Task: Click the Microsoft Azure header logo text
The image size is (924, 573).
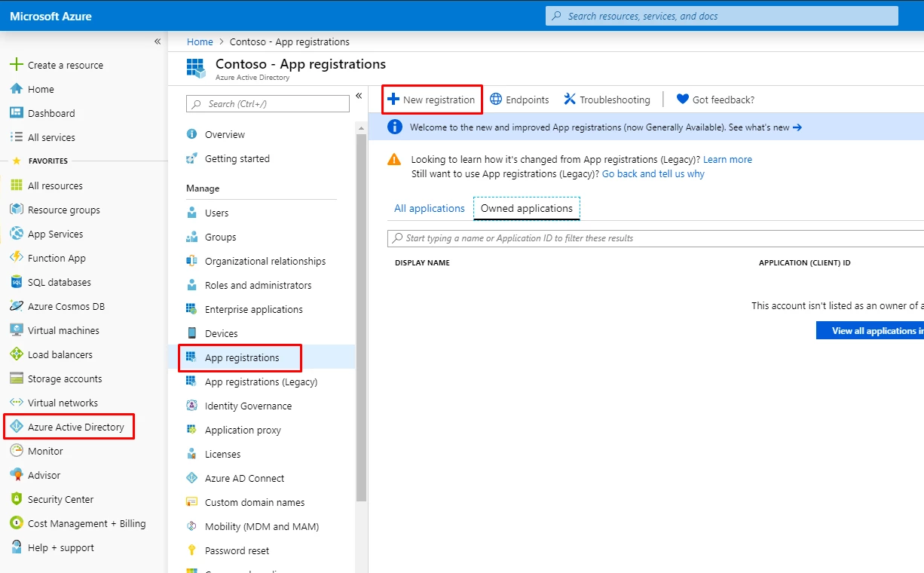Action: 50,16
